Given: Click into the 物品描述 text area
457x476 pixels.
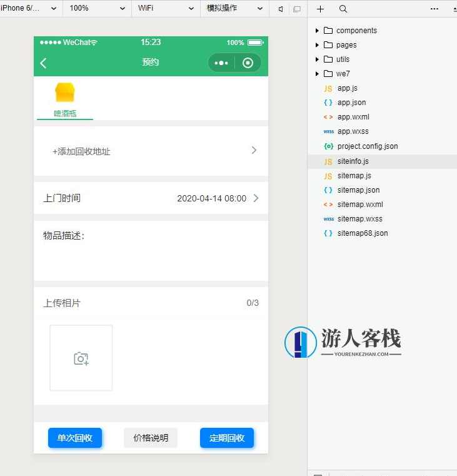Looking at the screenshot, I should point(151,251).
